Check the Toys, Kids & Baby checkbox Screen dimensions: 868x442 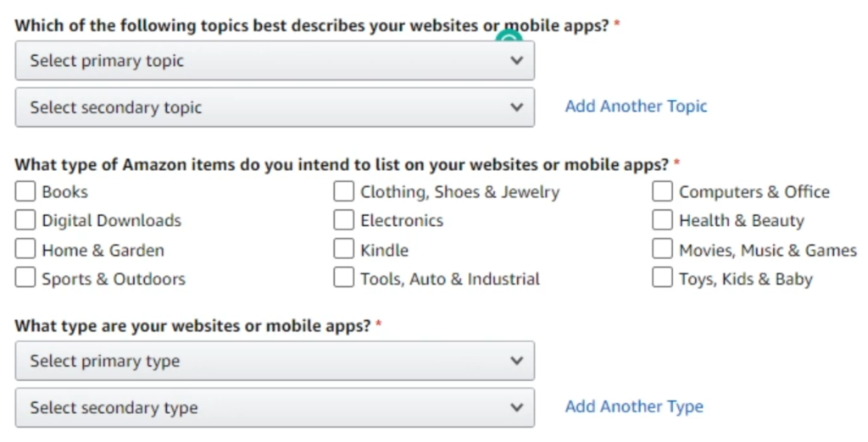click(x=662, y=278)
